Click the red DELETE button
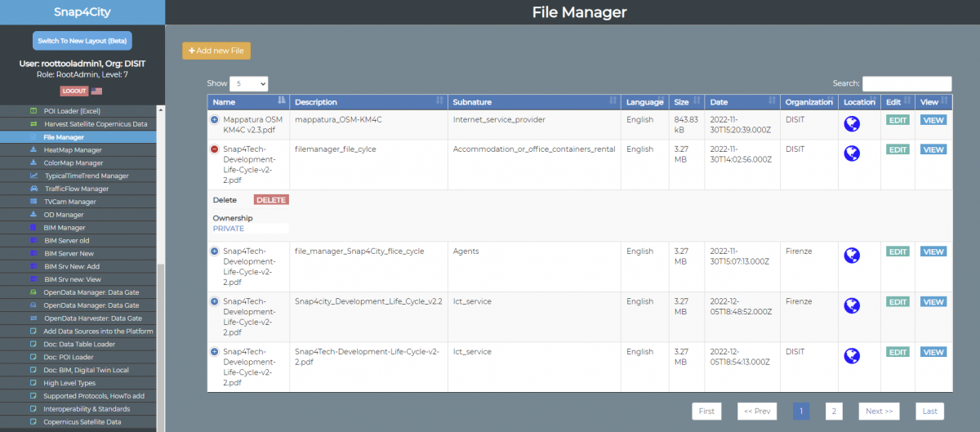Image resolution: width=980 pixels, height=432 pixels. 271,200
